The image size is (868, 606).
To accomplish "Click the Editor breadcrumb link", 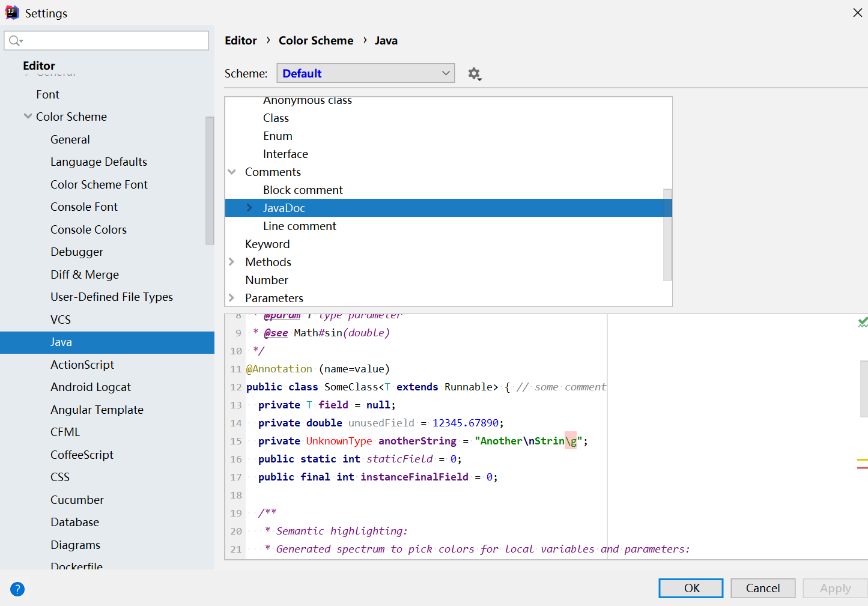I will [240, 41].
